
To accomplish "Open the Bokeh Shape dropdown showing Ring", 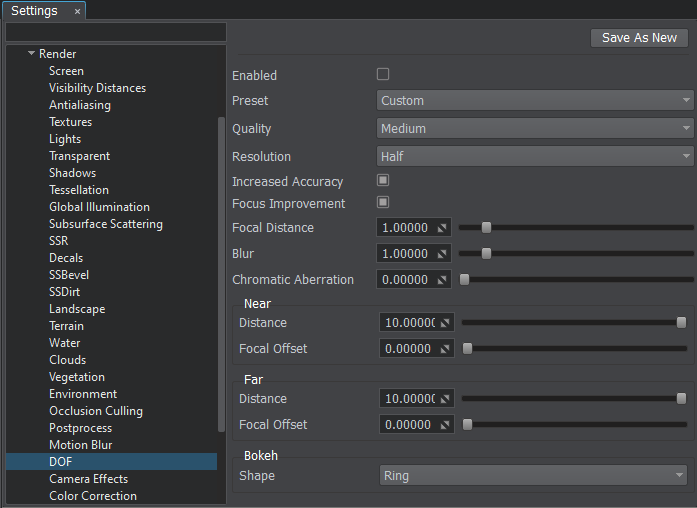I will point(533,476).
